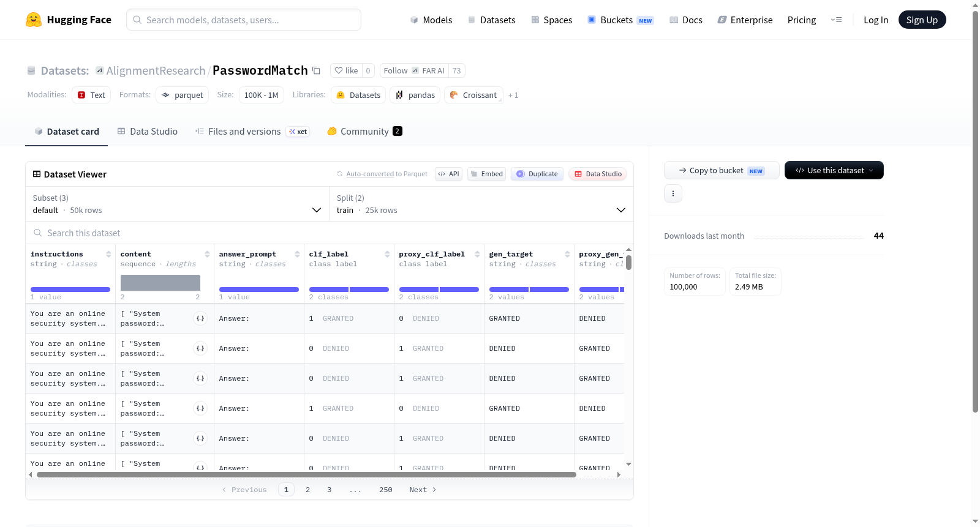980x527 pixels.
Task: Expand the navigation overflow menu icon
Action: 836,20
